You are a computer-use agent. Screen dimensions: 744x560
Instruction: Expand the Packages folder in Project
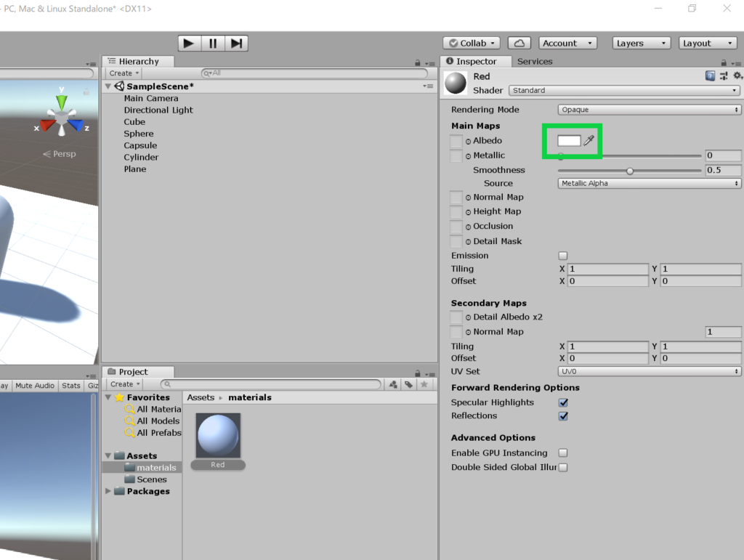(108, 491)
